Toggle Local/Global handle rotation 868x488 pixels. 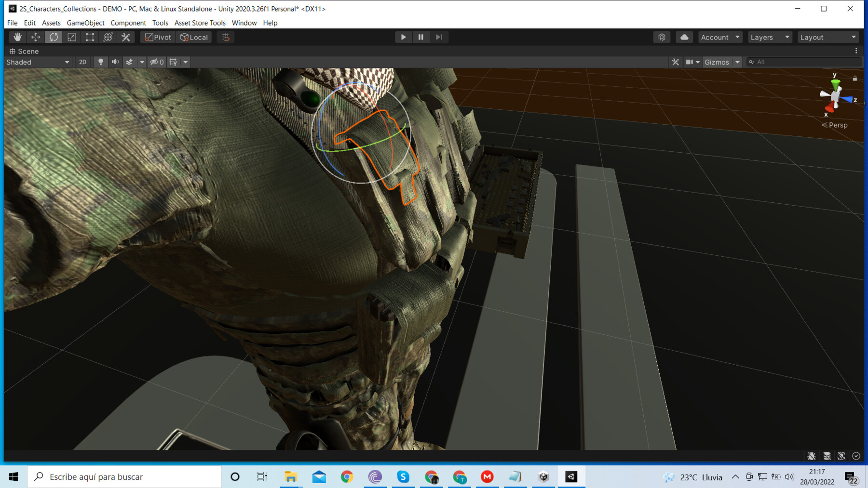point(194,37)
